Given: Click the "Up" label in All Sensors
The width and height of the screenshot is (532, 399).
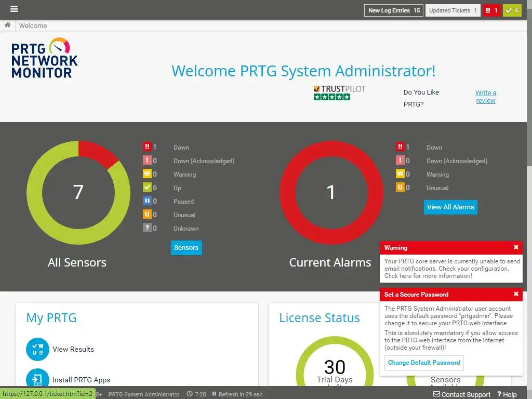Looking at the screenshot, I should click(177, 188).
